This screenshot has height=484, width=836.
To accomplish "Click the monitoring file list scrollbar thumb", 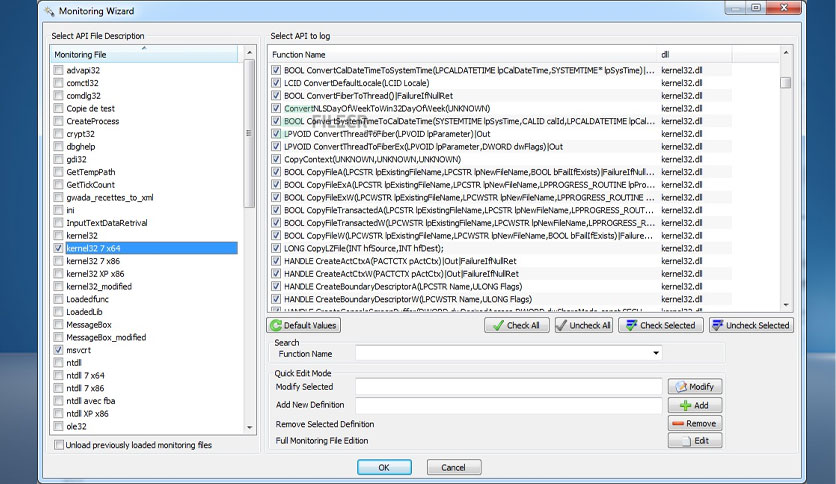I will pos(249,133).
